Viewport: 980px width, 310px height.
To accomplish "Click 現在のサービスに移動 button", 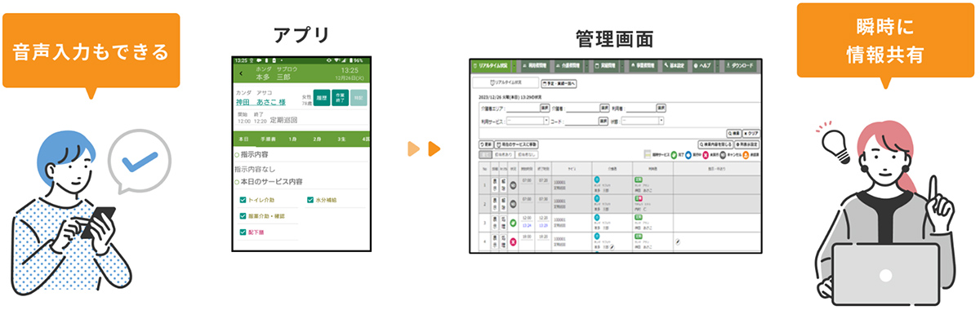I will (515, 144).
